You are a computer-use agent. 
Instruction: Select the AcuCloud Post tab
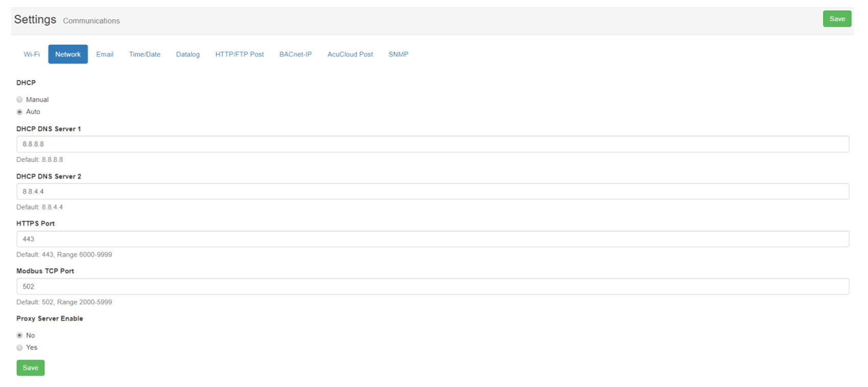coord(350,54)
